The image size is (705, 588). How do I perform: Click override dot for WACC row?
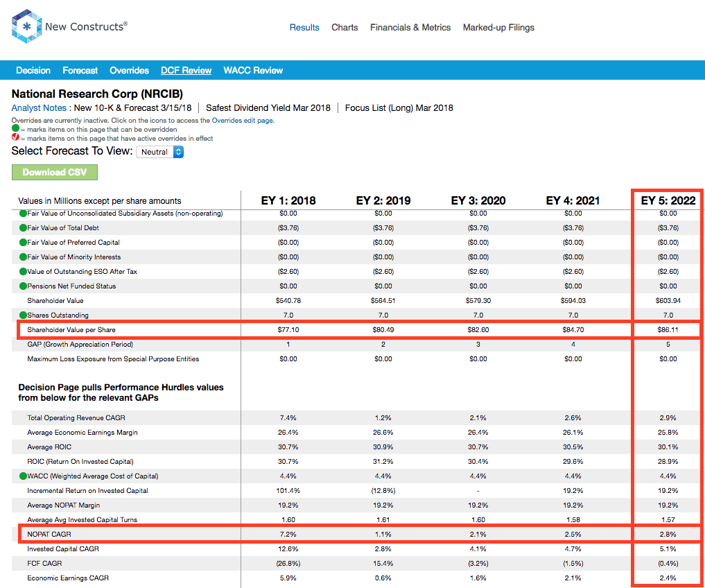[x=23, y=476]
